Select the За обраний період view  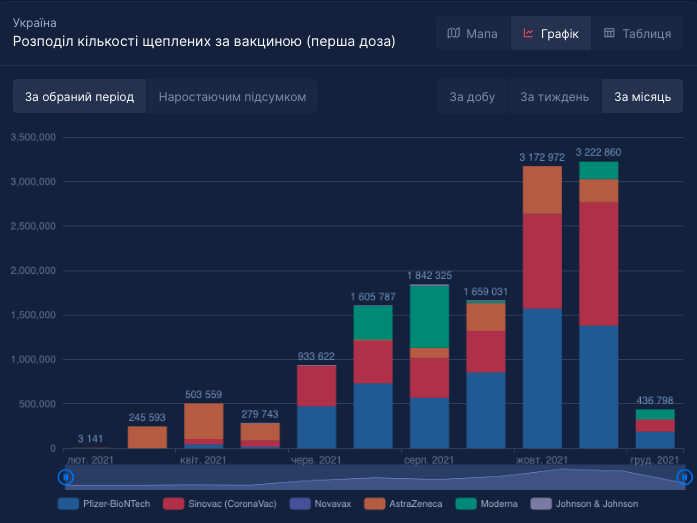coord(79,97)
